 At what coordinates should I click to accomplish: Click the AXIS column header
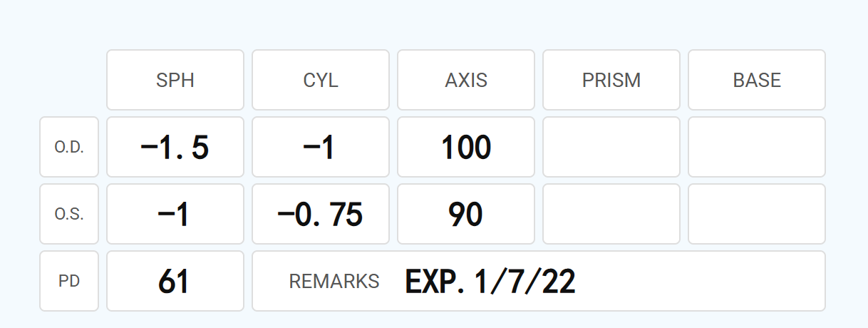point(466,80)
